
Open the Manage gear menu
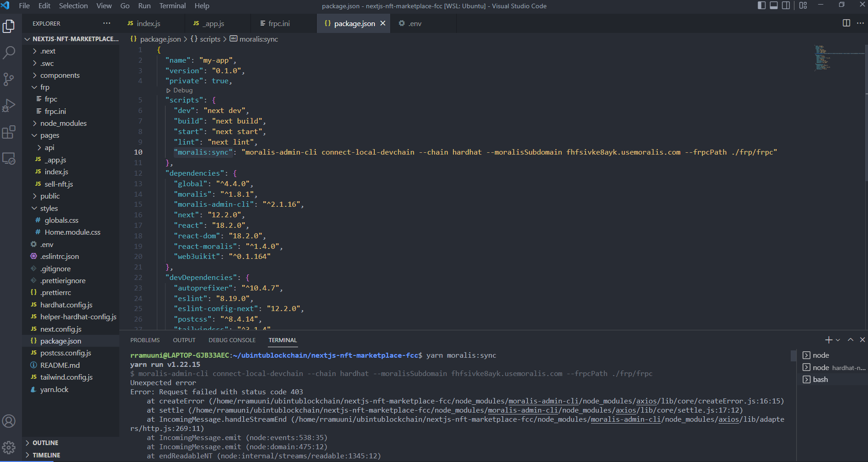point(9,447)
